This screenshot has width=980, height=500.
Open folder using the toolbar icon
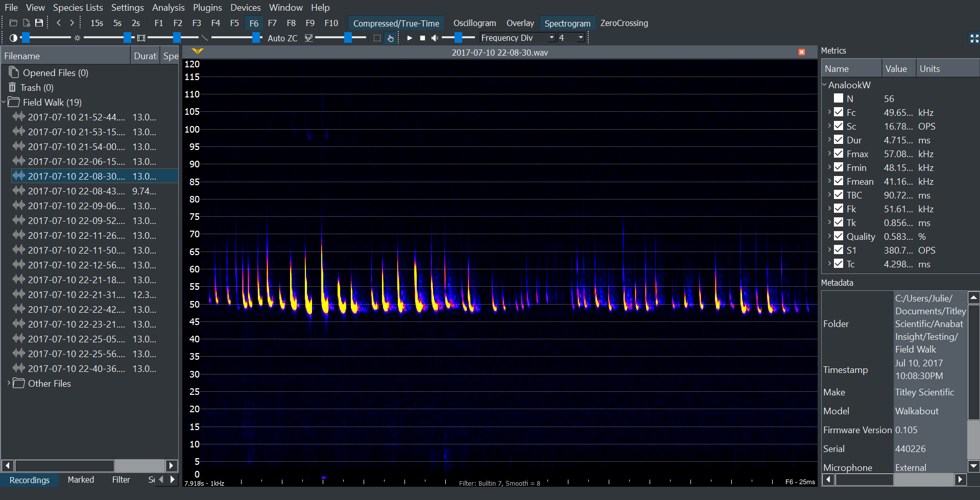tap(14, 23)
